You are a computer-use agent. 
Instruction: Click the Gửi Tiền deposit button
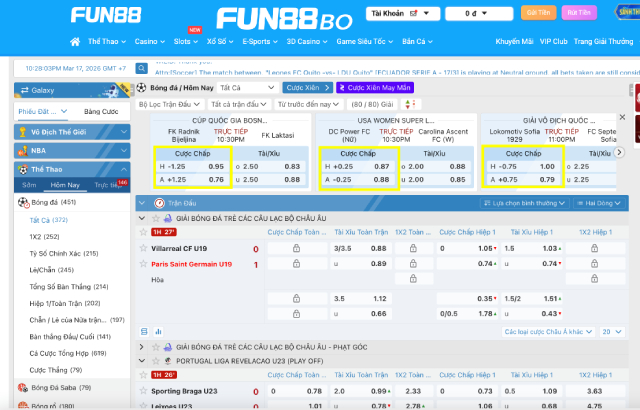(x=538, y=13)
